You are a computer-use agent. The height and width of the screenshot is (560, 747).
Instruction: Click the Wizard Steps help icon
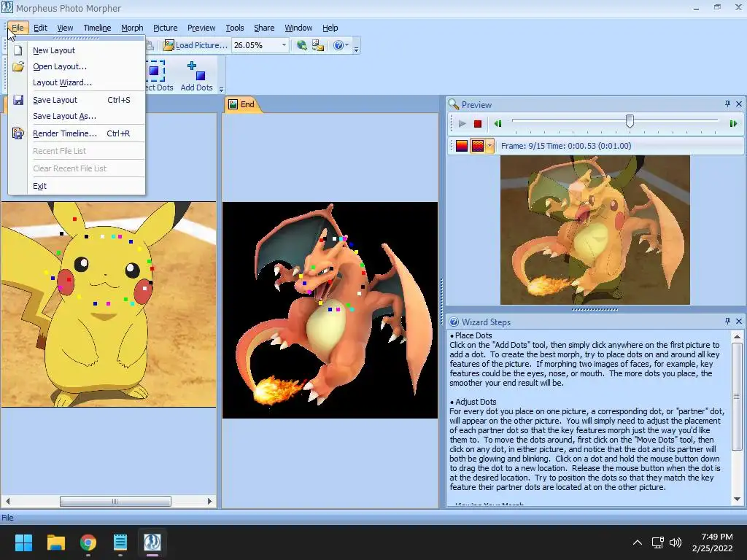pos(454,322)
